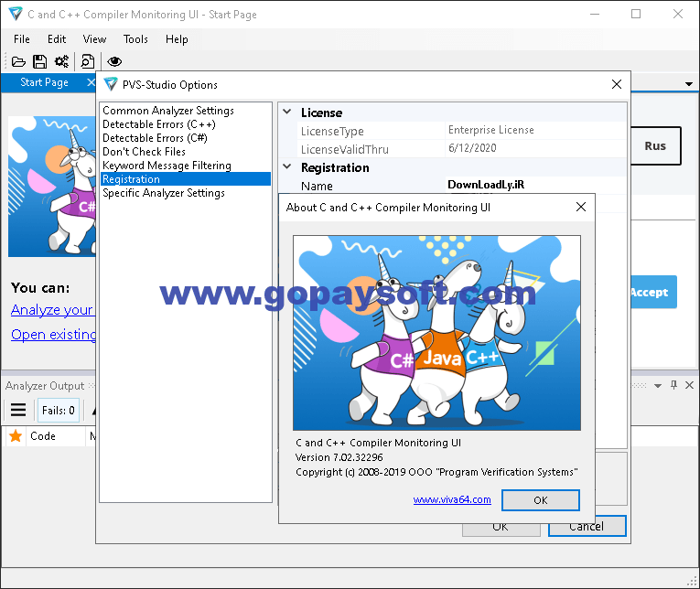Click the LicenseType property label
Viewport: 700px width, 589px height.
[x=332, y=131]
